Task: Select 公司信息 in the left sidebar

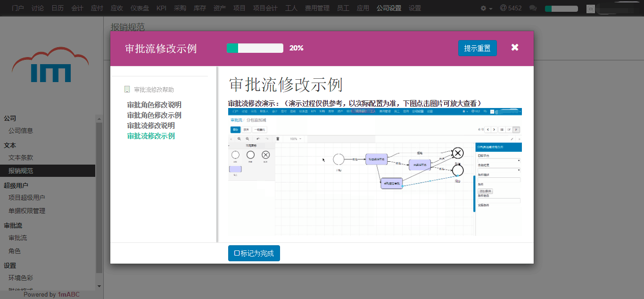Action: pyautogui.click(x=21, y=131)
